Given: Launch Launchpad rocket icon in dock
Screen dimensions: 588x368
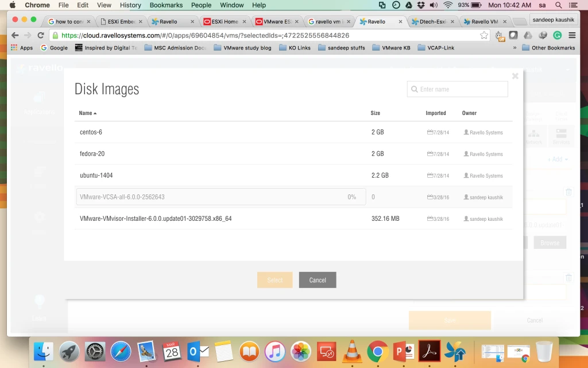Looking at the screenshot, I should 69,352.
